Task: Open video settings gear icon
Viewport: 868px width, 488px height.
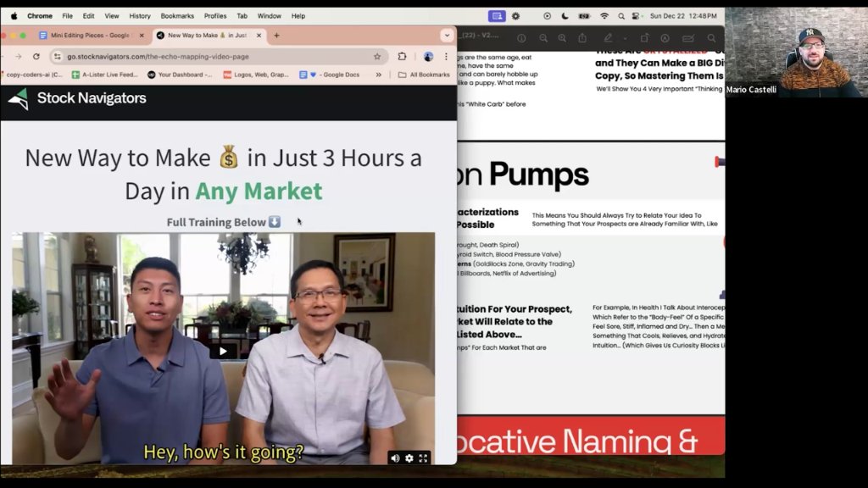Action: [409, 458]
